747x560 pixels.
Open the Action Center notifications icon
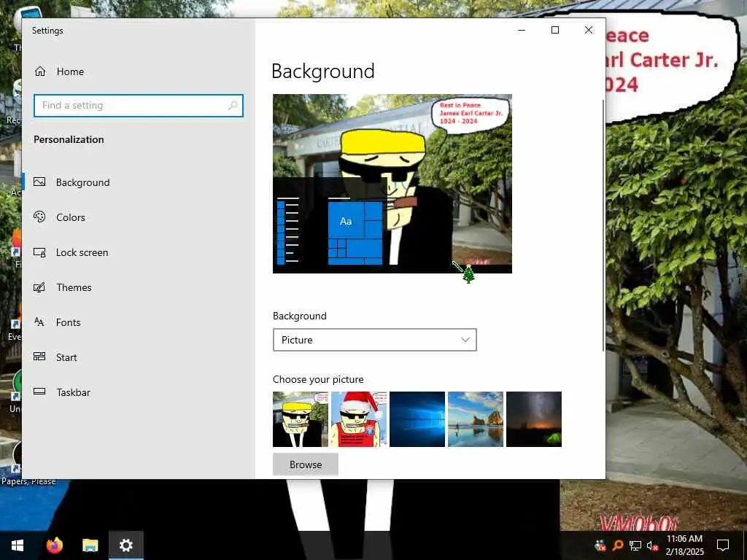click(x=723, y=545)
